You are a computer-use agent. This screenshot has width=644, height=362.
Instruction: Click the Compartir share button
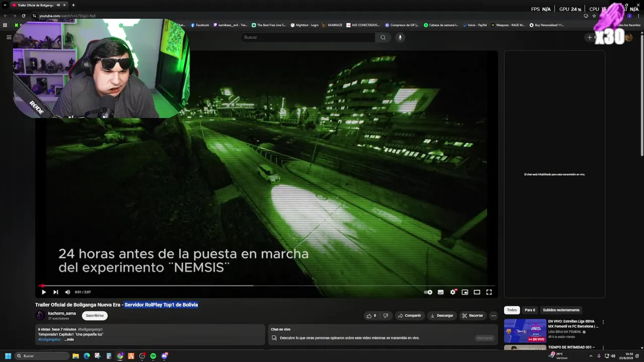pos(410,316)
